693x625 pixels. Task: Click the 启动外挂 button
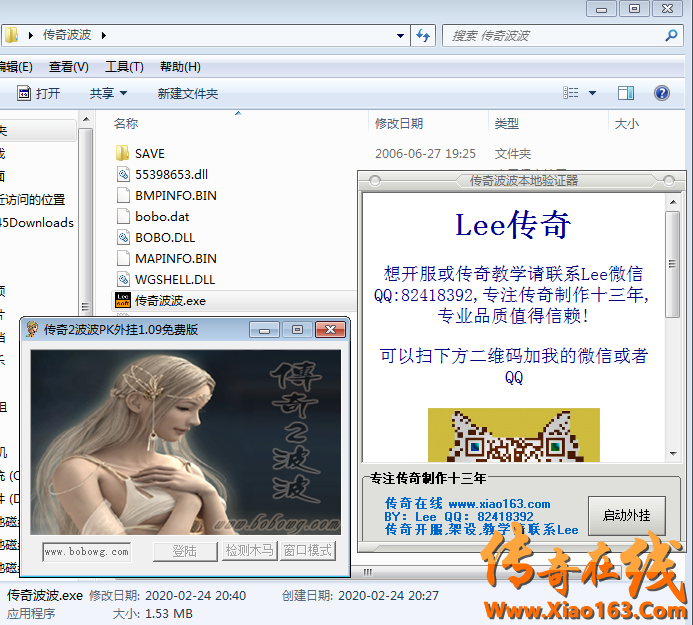pyautogui.click(x=626, y=515)
